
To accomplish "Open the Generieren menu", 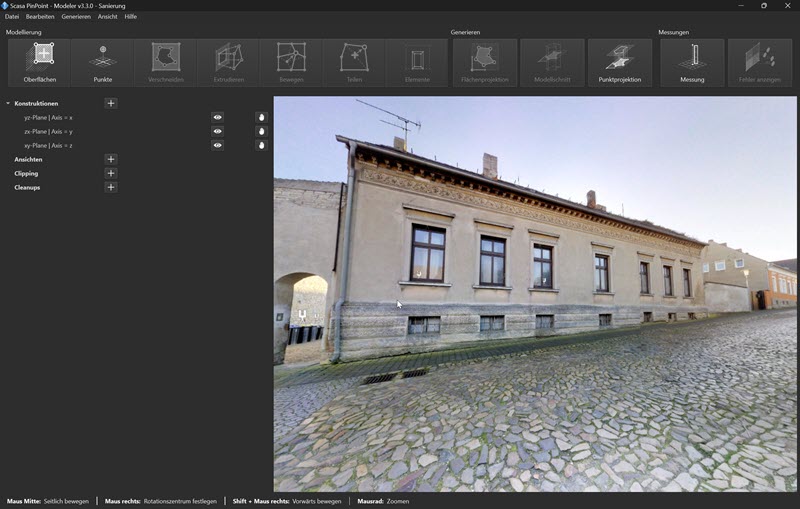I will 76,16.
